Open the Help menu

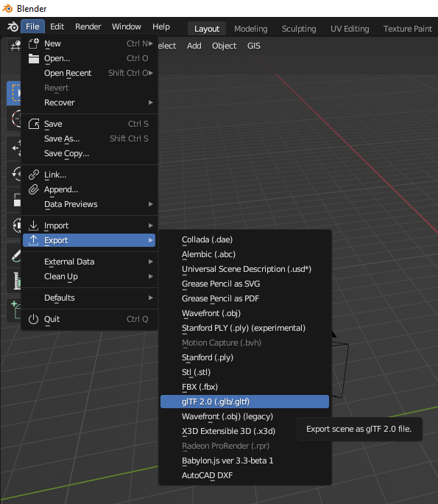(x=161, y=27)
